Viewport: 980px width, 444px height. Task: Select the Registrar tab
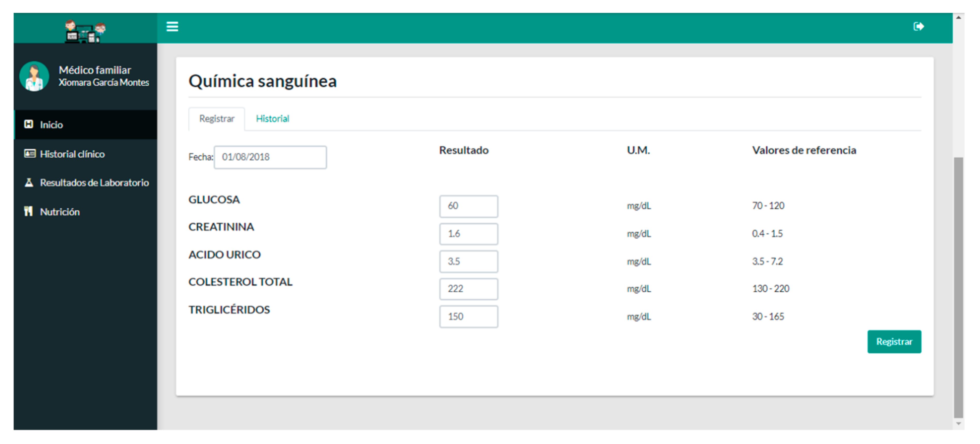pos(216,119)
